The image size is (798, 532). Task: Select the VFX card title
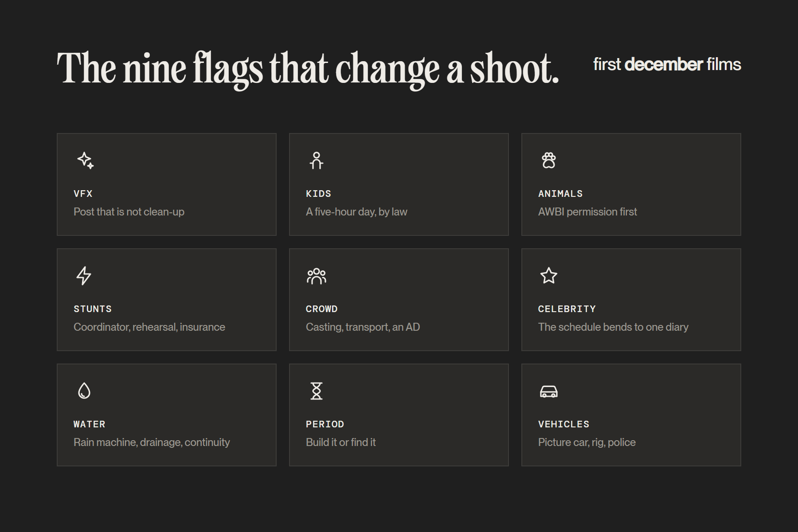(x=83, y=194)
